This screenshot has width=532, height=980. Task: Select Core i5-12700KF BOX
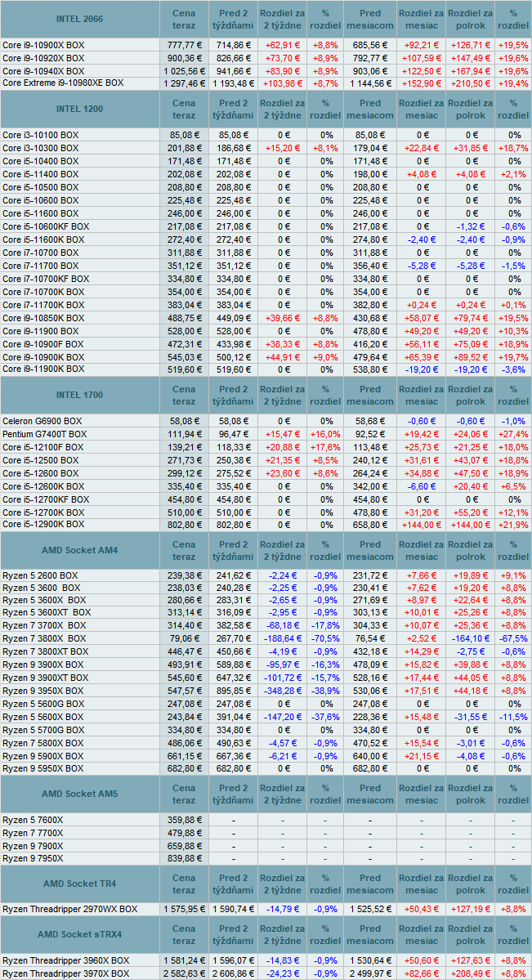[x=46, y=499]
